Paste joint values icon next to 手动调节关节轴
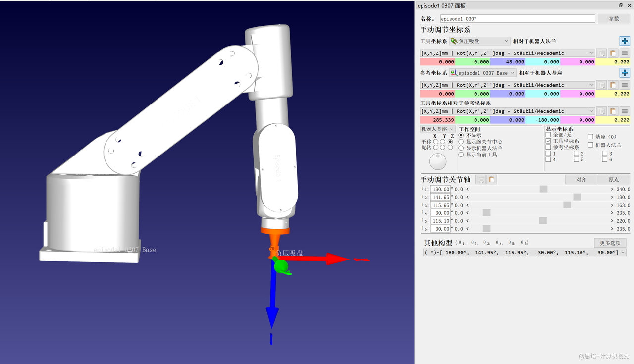Viewport: 634px width, 364px height. point(491,180)
